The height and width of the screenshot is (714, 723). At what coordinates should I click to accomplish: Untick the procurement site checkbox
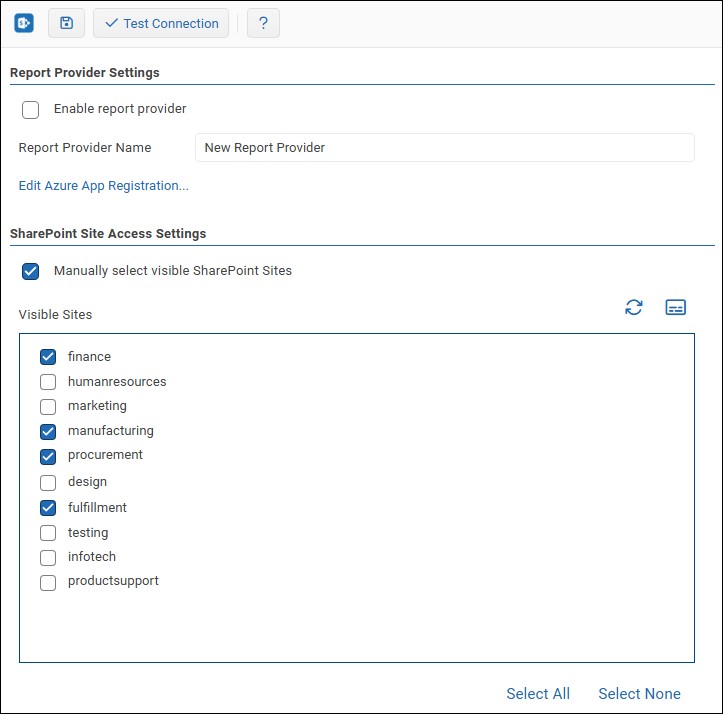tap(48, 456)
